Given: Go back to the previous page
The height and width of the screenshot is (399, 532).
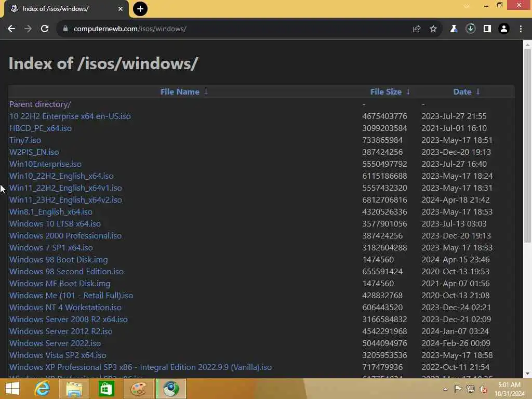Looking at the screenshot, I should 11,29.
